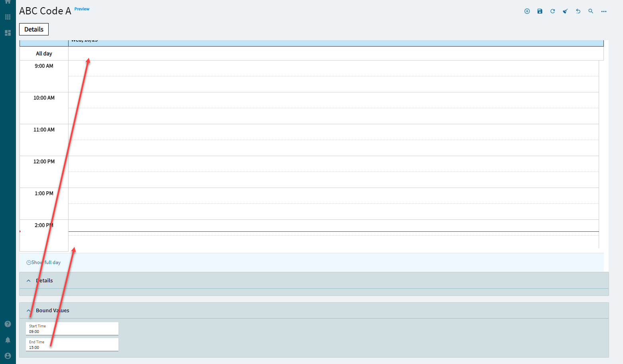The image size is (623, 364).
Task: Click the add new record plus icon
Action: (x=527, y=11)
